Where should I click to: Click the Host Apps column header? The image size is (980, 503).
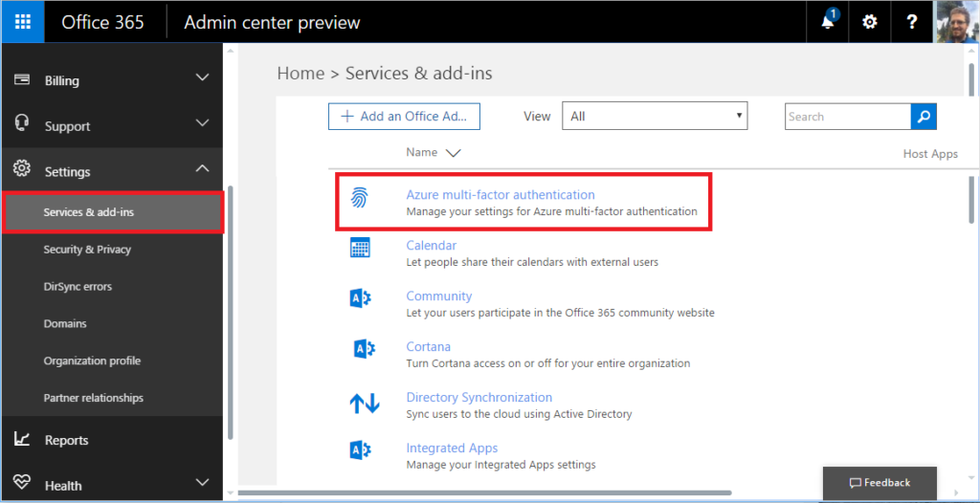click(x=930, y=154)
